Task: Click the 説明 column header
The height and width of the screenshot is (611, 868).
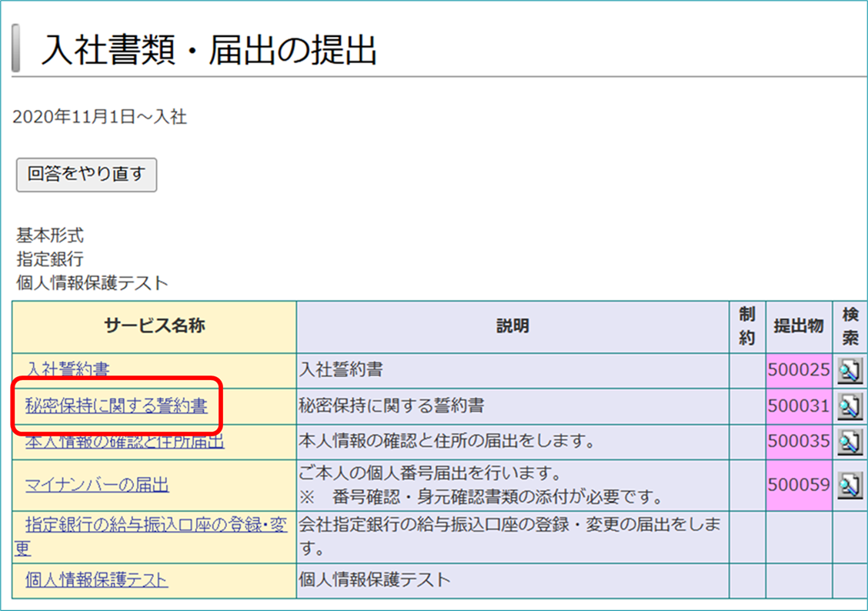Action: [x=512, y=326]
